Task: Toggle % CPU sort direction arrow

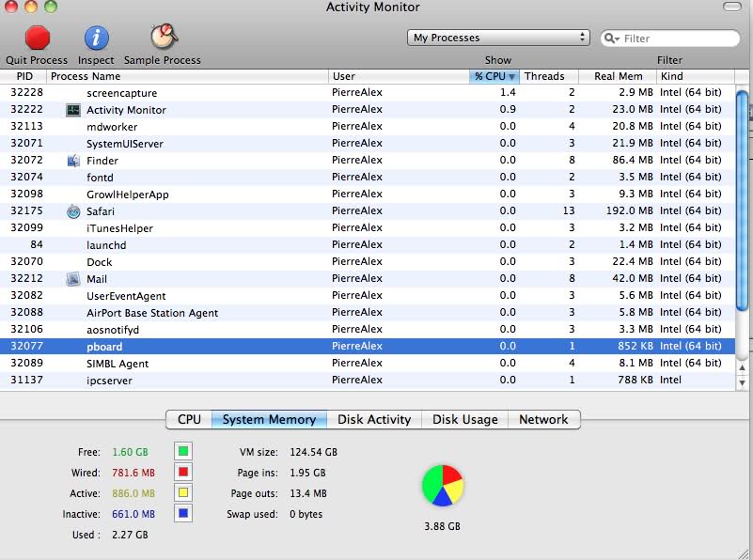Action: (511, 77)
